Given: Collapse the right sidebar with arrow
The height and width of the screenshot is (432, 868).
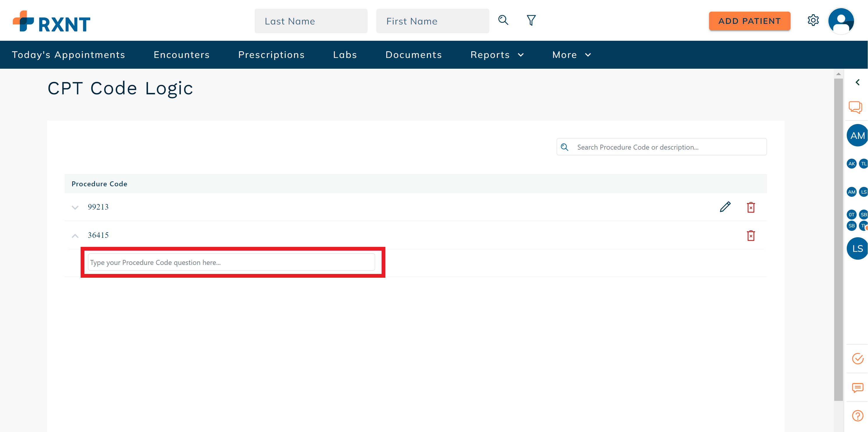Looking at the screenshot, I should (858, 82).
